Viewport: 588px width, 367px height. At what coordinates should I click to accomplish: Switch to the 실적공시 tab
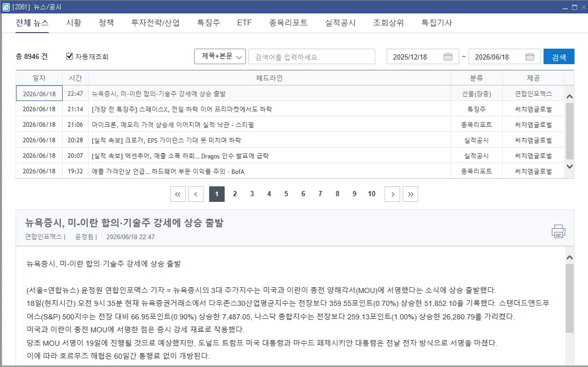click(340, 23)
